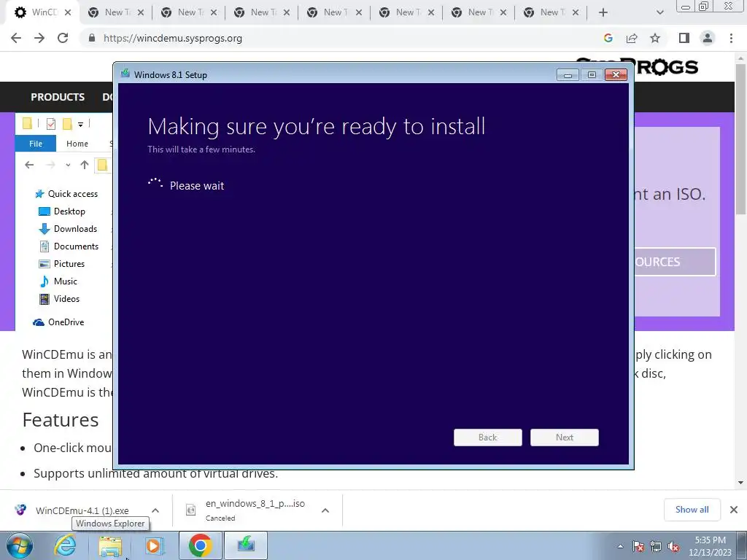The image size is (747, 560).
Task: Open Chrome side panel icon
Action: point(684,38)
